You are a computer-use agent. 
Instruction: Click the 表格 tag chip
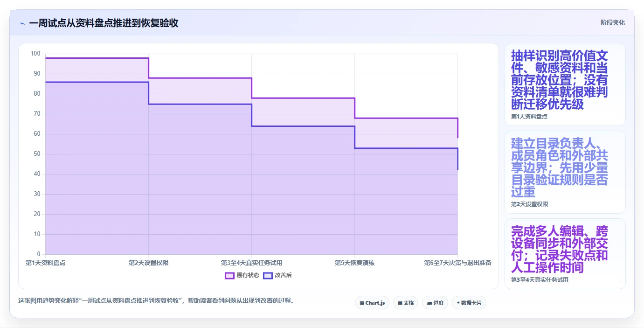coord(406,303)
